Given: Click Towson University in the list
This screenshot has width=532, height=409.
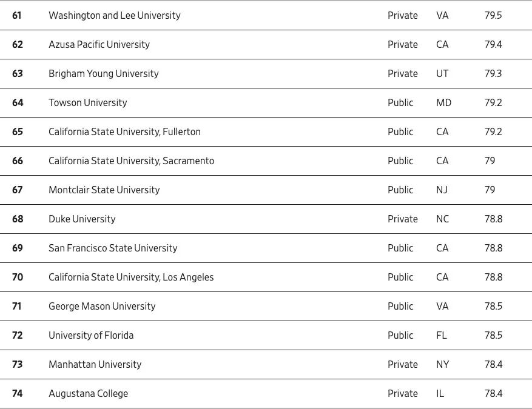Looking at the screenshot, I should 87,103.
